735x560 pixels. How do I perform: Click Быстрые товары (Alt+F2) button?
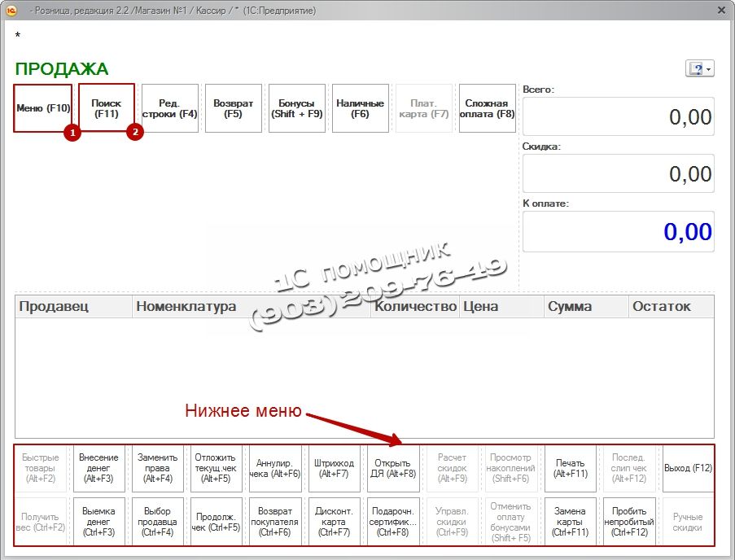click(41, 468)
